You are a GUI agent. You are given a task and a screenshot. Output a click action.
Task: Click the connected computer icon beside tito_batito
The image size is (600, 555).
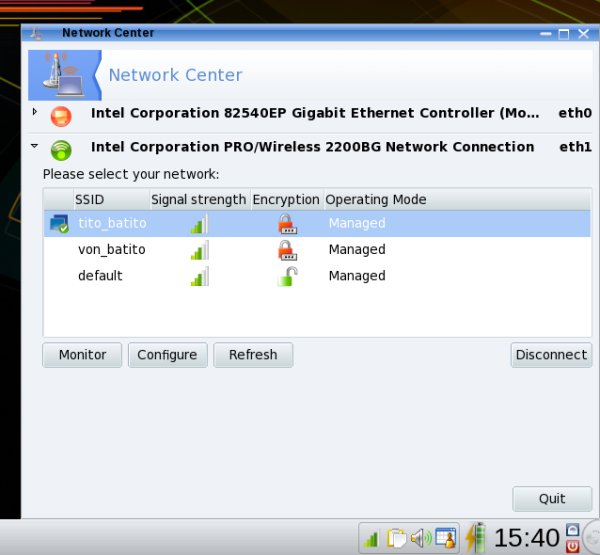pyautogui.click(x=59, y=224)
